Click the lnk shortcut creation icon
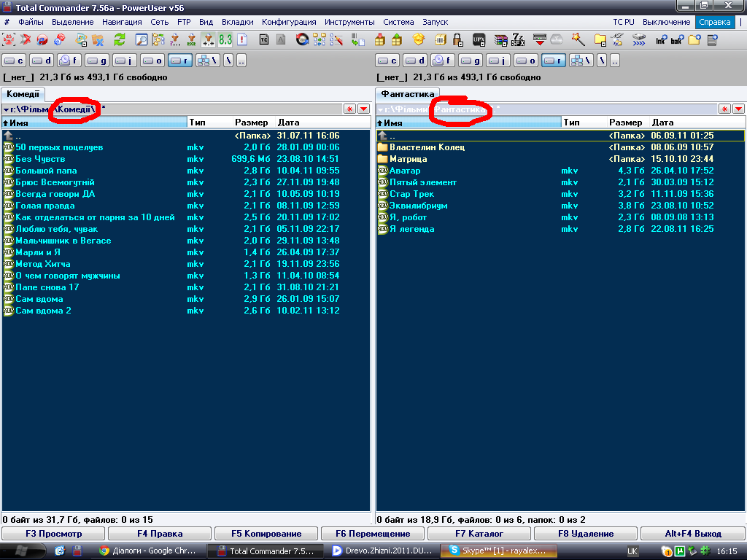This screenshot has height=560, width=747. [661, 39]
